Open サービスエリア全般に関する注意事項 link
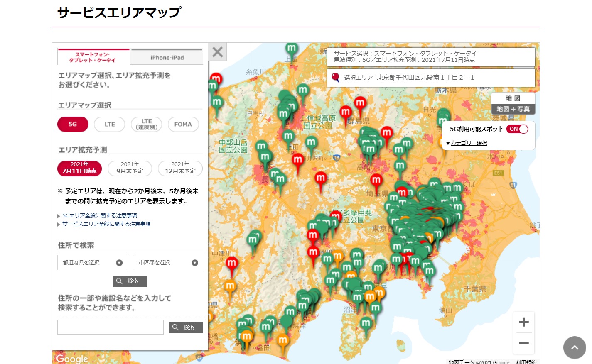This screenshot has width=592, height=364. pyautogui.click(x=106, y=224)
